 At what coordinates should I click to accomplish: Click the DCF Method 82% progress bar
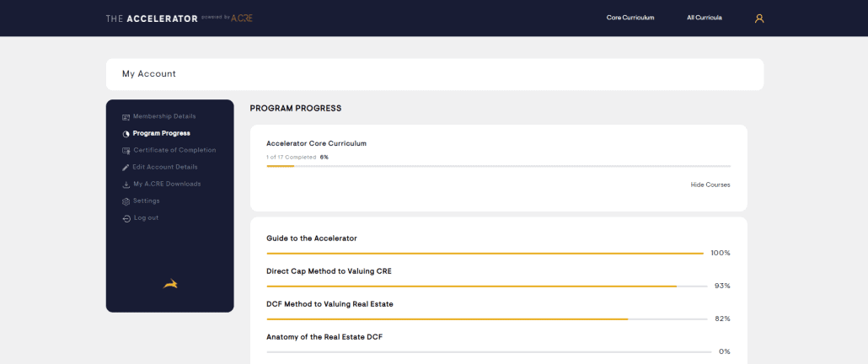(x=486, y=319)
